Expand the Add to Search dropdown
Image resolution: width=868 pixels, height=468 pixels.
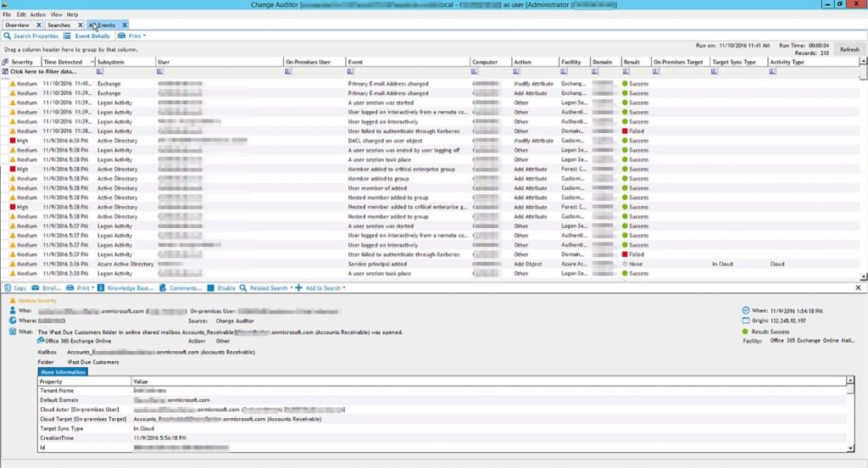point(324,288)
